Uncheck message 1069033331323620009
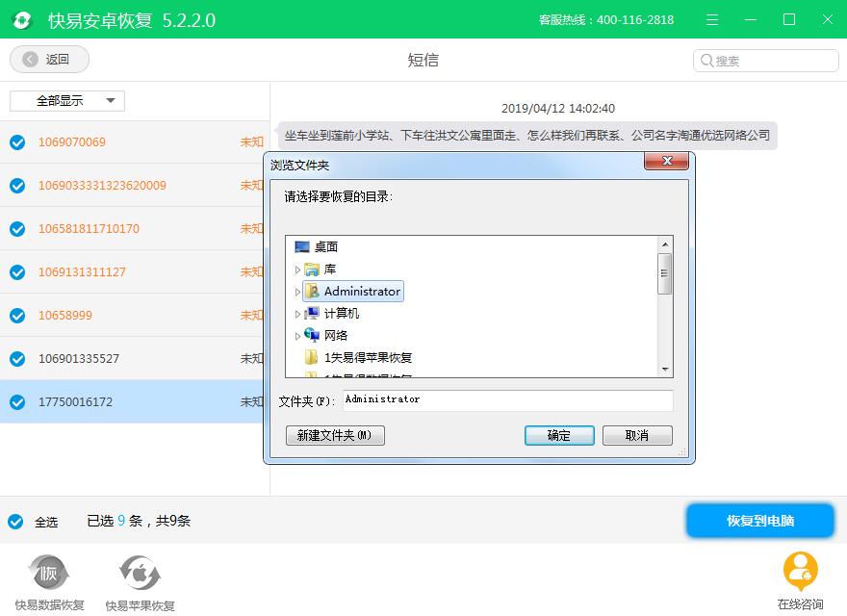 click(x=17, y=186)
